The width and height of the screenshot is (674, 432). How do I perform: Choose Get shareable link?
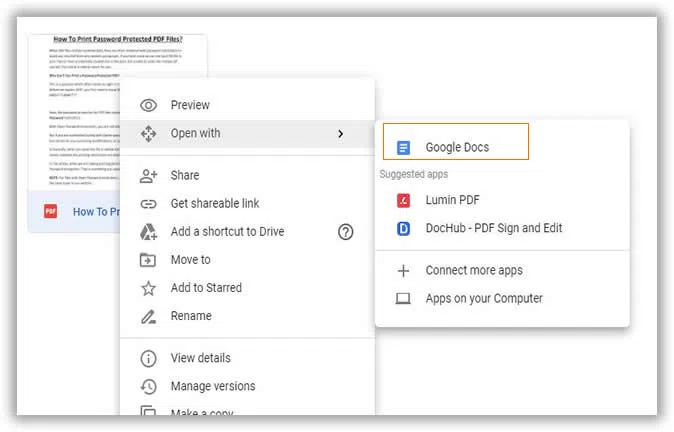(x=247, y=203)
